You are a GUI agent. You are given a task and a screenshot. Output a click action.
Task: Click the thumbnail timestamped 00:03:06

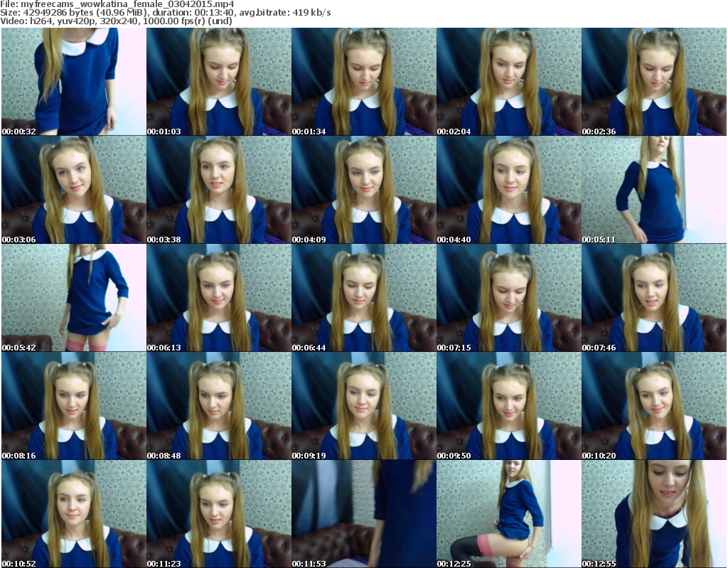(73, 190)
